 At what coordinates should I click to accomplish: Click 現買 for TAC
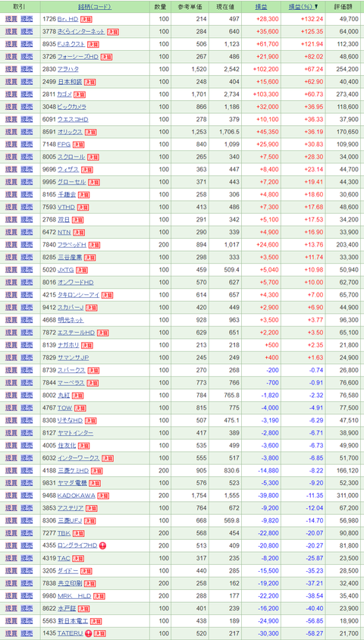[x=11, y=559]
